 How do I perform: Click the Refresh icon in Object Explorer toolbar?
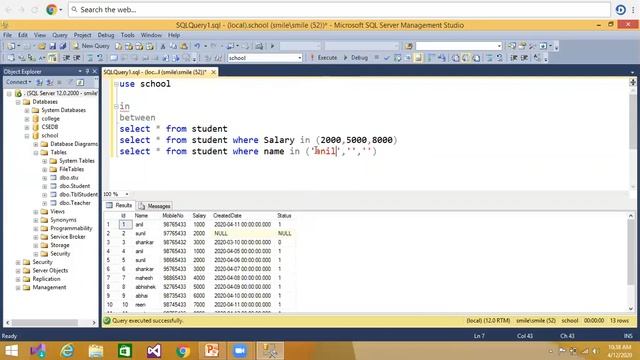[80, 82]
